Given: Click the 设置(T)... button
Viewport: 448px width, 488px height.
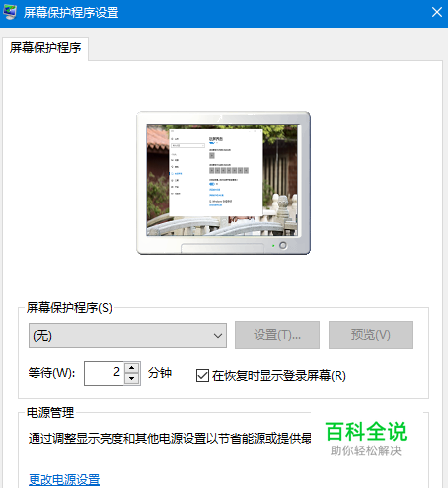Looking at the screenshot, I should point(277,335).
